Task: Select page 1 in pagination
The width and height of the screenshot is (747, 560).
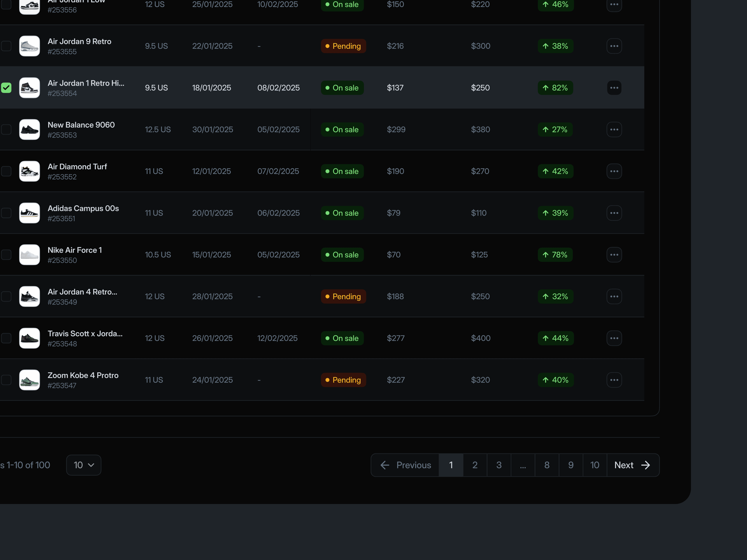Action: [x=451, y=465]
